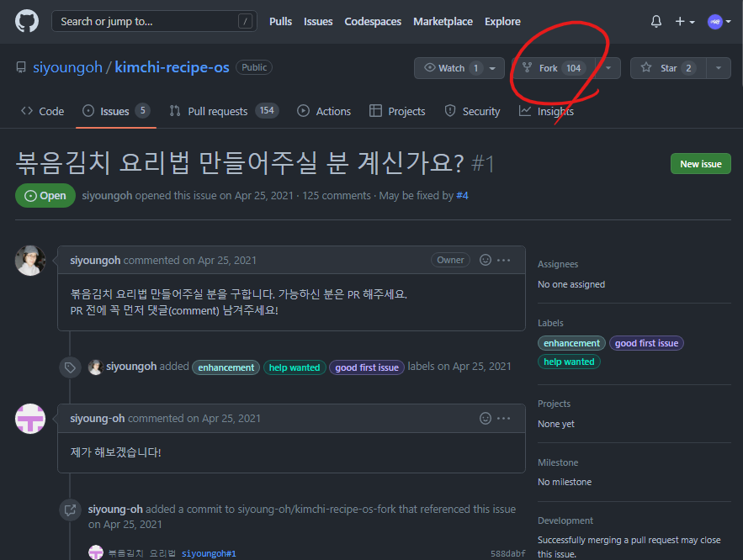Switch to the Insights tab
The image size is (743, 560).
(546, 111)
